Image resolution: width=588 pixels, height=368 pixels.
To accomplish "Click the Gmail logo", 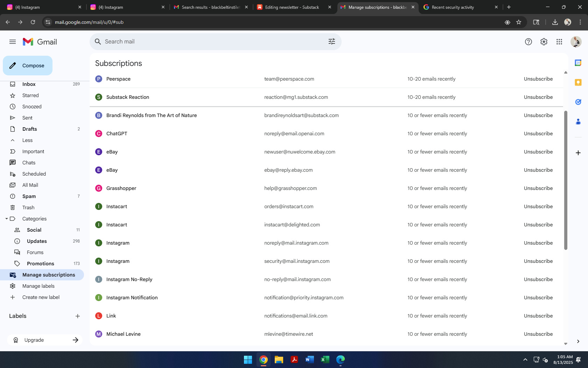I will (x=40, y=42).
